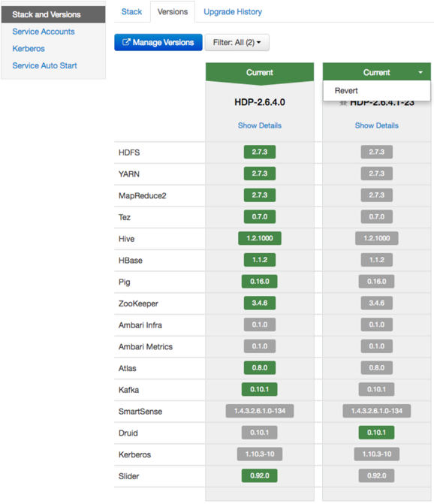Click the Manage Versions button
This screenshot has width=434, height=504.
click(158, 42)
